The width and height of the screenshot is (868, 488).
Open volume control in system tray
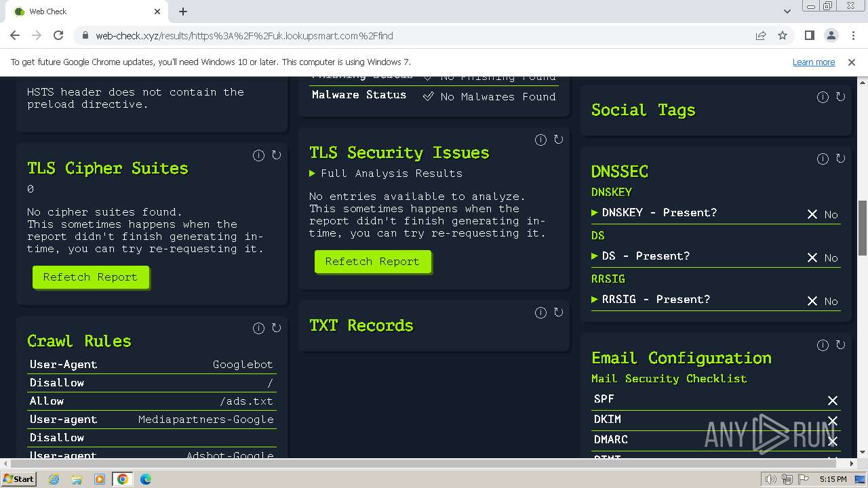771,479
